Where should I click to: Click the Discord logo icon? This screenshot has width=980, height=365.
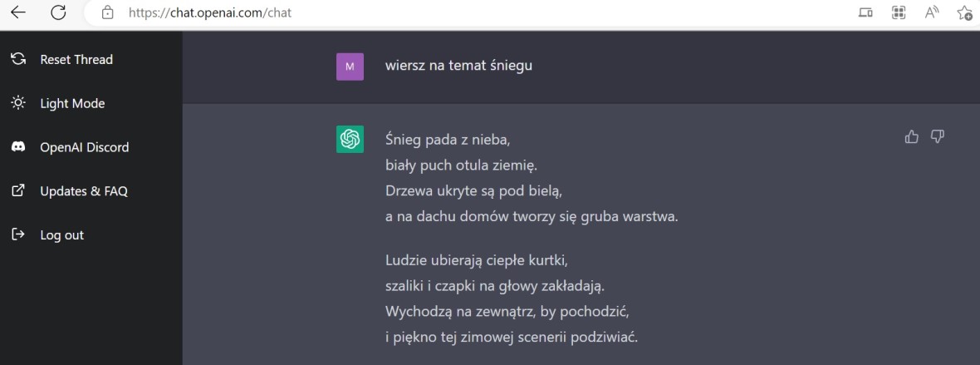point(19,146)
